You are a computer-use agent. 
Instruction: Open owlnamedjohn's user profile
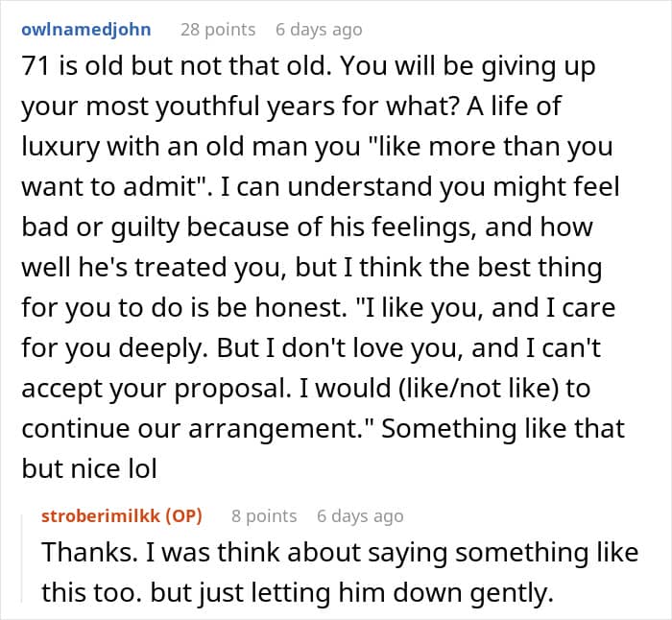click(86, 30)
